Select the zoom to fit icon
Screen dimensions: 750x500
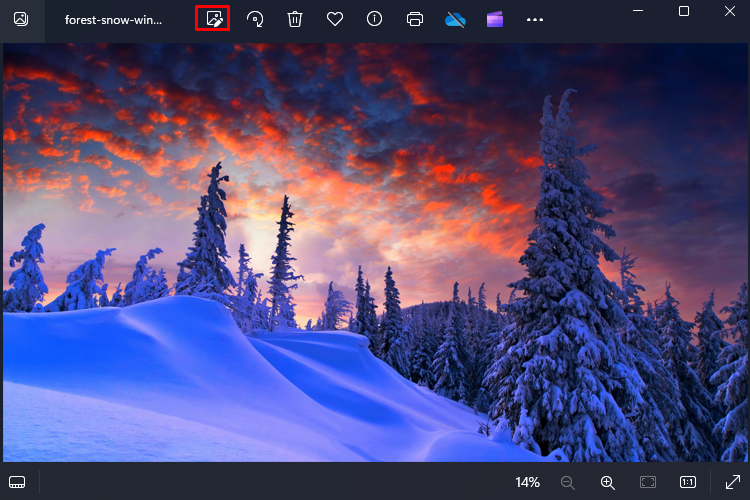coord(648,482)
